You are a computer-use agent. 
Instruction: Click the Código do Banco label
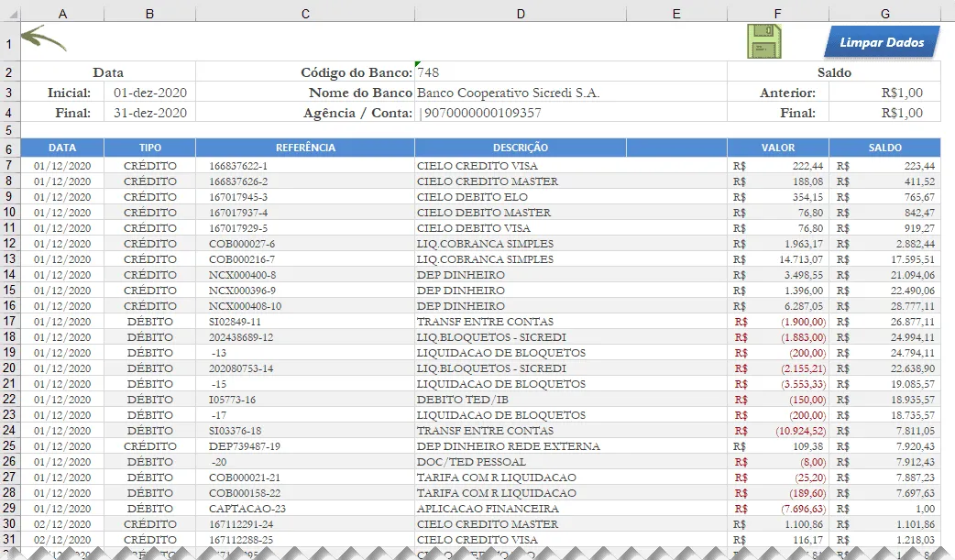pyautogui.click(x=357, y=72)
